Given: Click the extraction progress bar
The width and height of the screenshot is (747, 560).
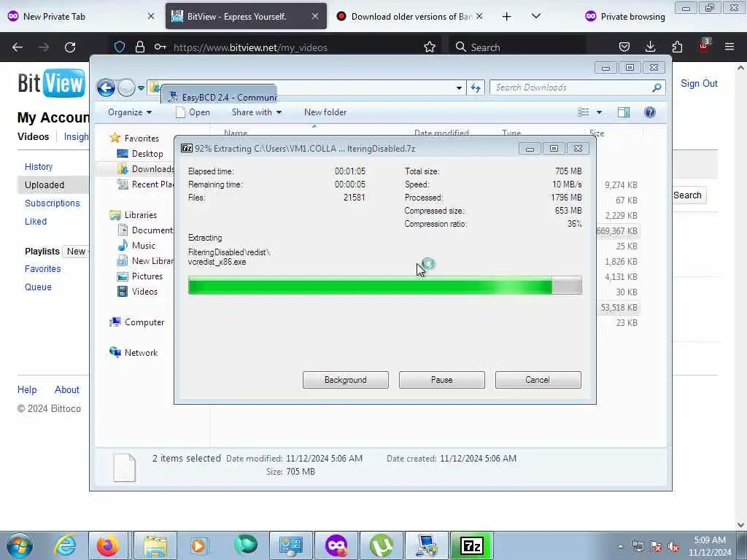Looking at the screenshot, I should 384,286.
